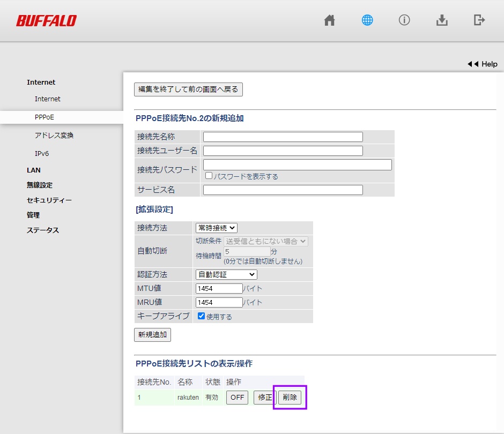
Task: Click 接続先No. column header
Action: point(154,382)
